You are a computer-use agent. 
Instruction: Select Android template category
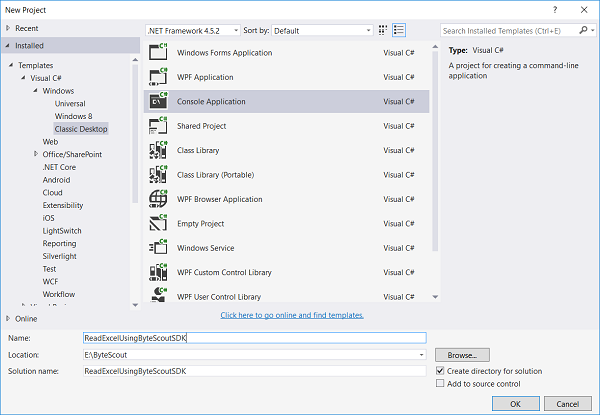(x=56, y=179)
